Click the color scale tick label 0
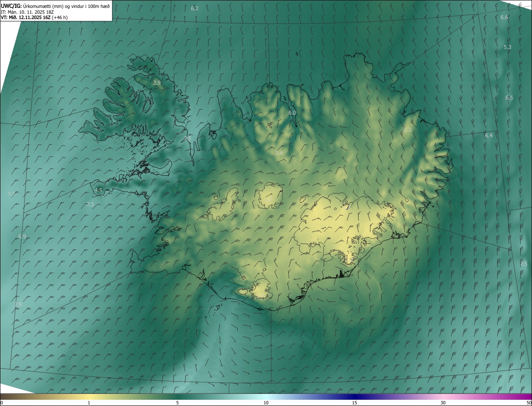532x406 pixels. pyautogui.click(x=1, y=403)
